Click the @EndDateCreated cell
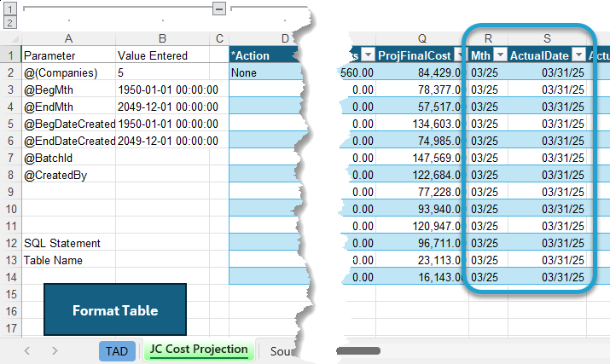The width and height of the screenshot is (610, 364). [69, 141]
